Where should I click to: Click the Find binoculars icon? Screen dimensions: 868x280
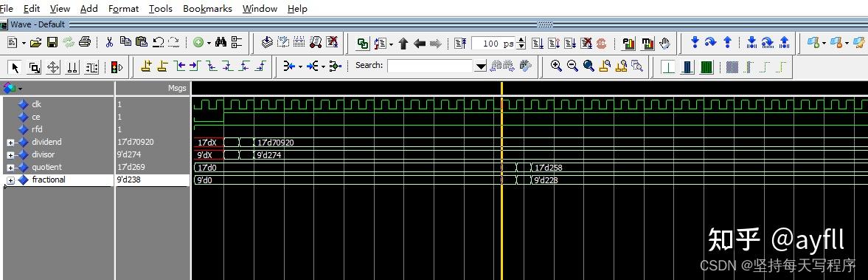point(221,43)
